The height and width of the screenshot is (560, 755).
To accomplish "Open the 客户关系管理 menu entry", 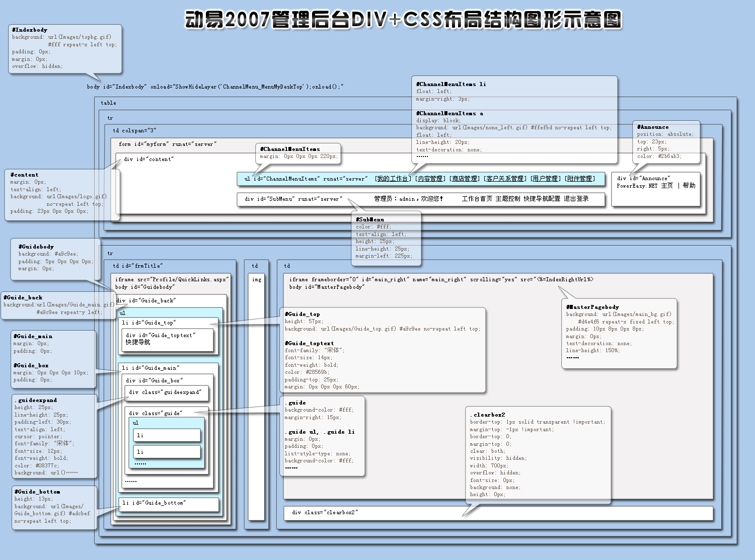I will (x=505, y=179).
